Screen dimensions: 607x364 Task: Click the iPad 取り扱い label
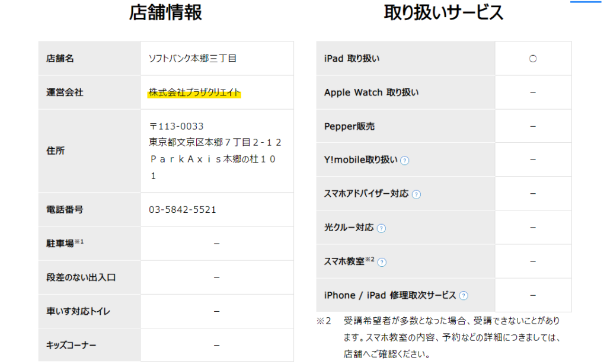352,59
